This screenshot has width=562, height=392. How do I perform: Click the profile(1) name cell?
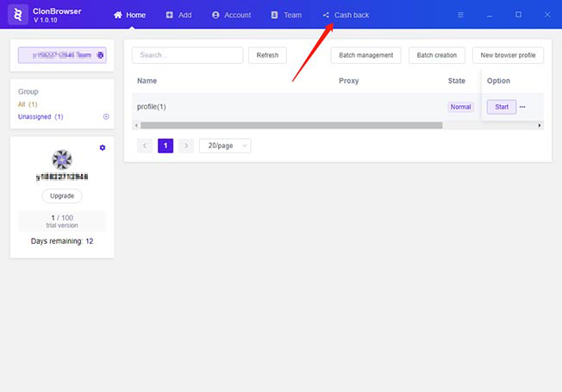tap(151, 107)
